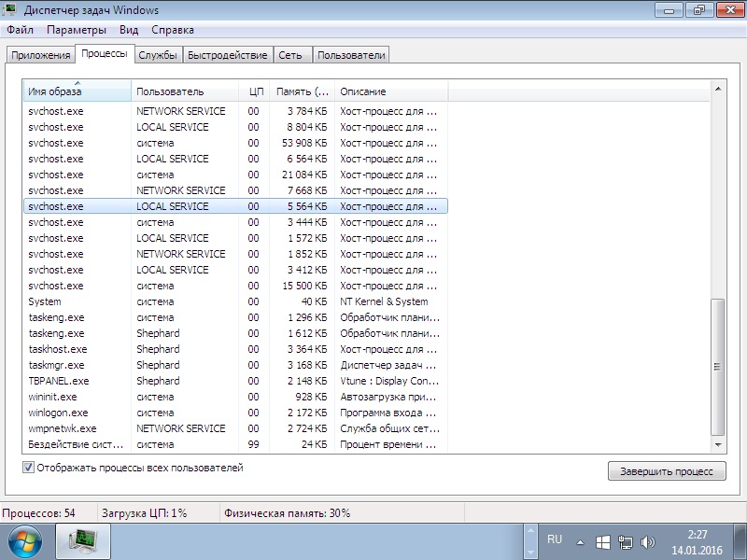Viewport: 747px width, 560px height.
Task: Click the 1 852 КБ memory cell
Action: pyautogui.click(x=307, y=254)
